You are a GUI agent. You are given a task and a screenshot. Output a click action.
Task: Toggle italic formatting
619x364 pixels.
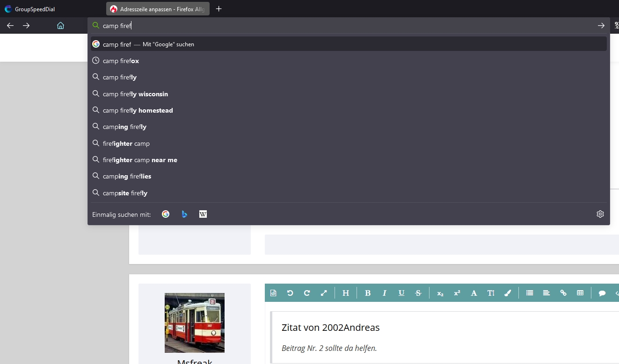(385, 293)
